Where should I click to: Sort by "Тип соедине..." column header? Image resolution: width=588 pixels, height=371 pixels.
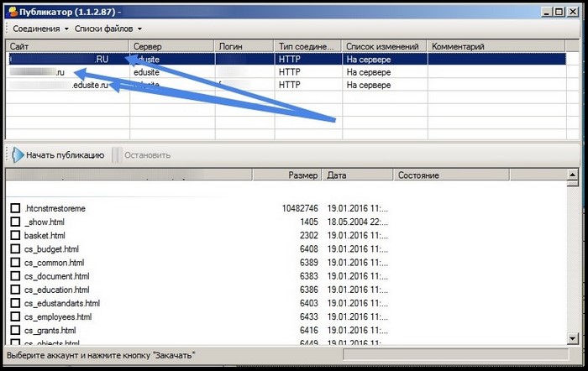(307, 46)
